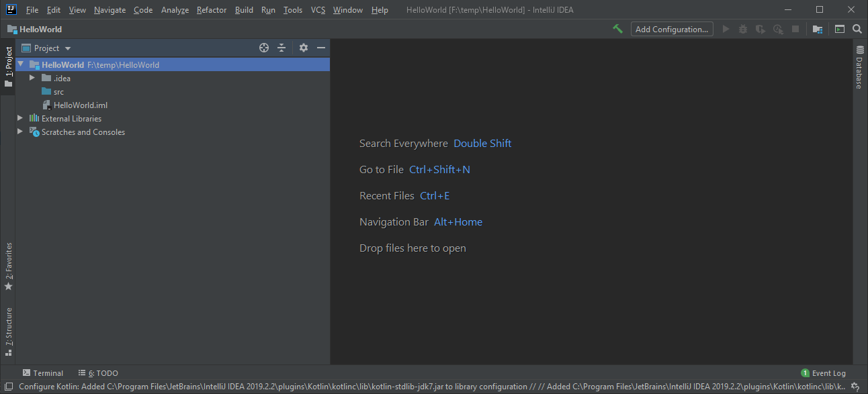This screenshot has width=868, height=394.
Task: Click the Run Anything toolbar icon
Action: [x=839, y=29]
